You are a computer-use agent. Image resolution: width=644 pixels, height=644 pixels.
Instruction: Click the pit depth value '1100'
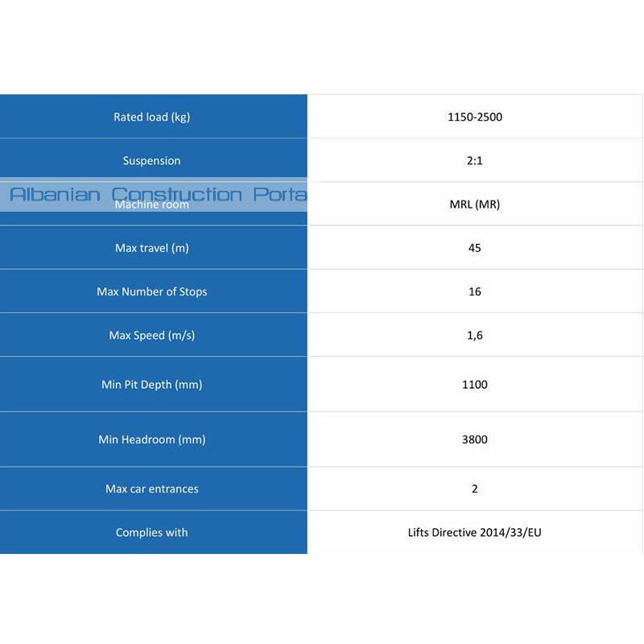pyautogui.click(x=475, y=385)
